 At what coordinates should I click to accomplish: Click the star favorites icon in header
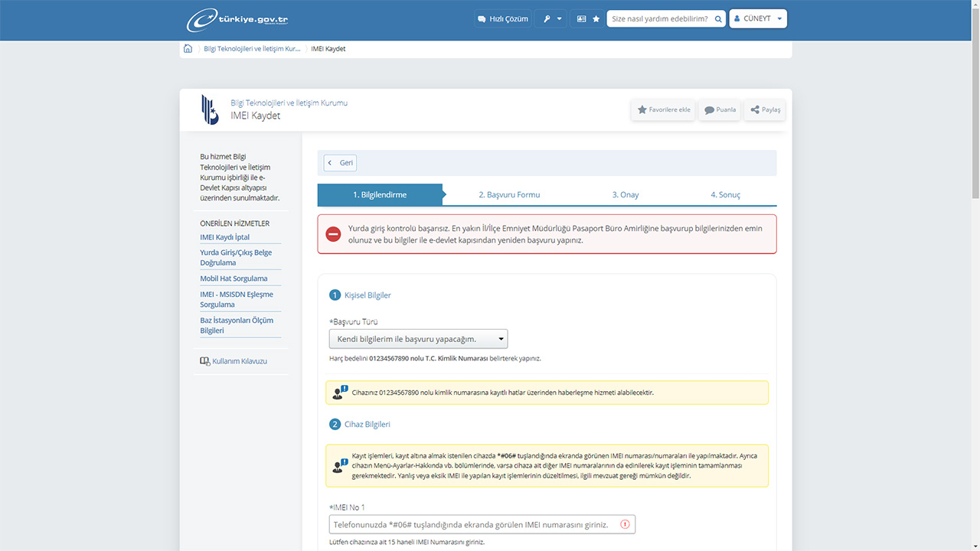point(596,19)
